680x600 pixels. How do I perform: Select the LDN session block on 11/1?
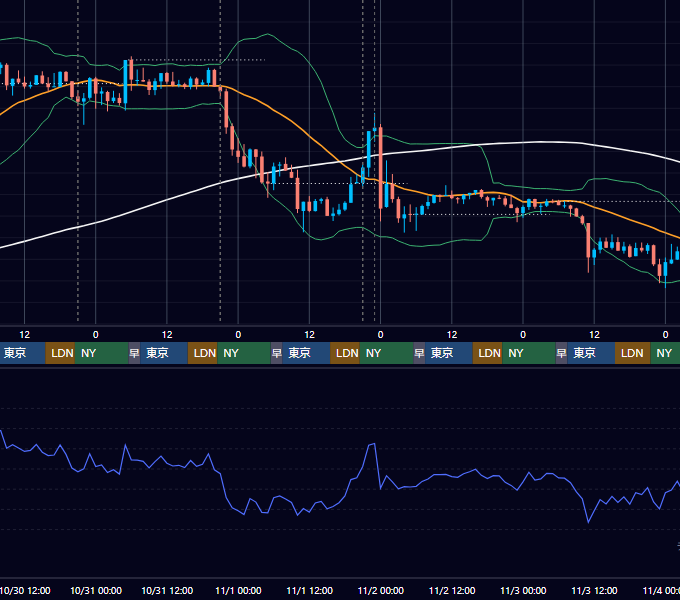click(345, 353)
